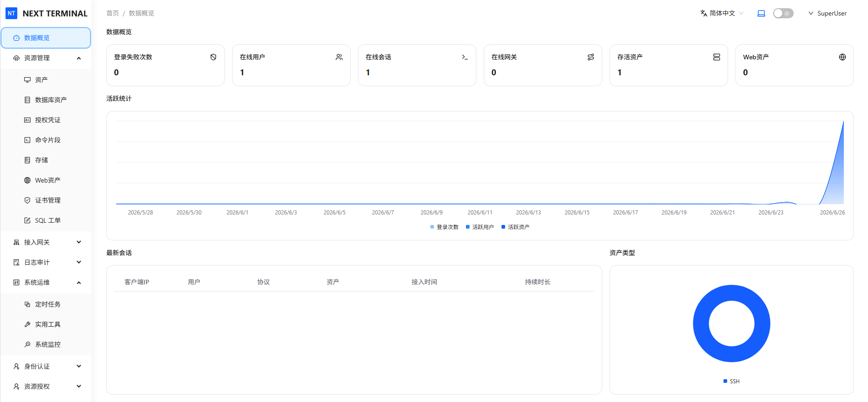Expand the 接入网关 menu chevron
Image resolution: width=868 pixels, height=402 pixels.
tap(79, 242)
